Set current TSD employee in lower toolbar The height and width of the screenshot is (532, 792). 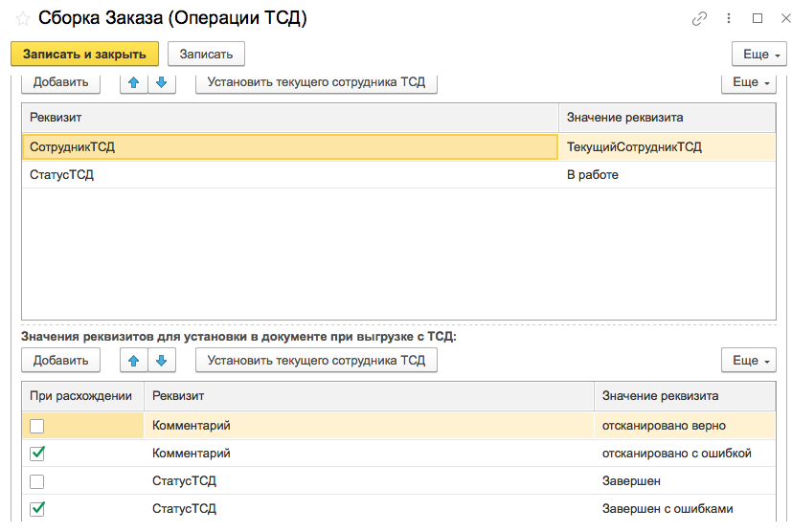[316, 361]
